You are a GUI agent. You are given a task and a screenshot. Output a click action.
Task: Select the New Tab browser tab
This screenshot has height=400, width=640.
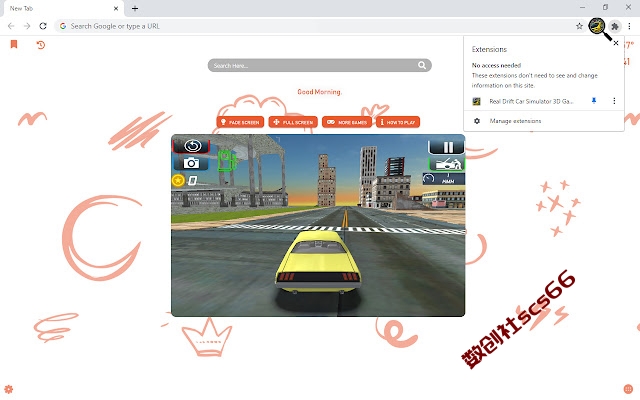[x=63, y=9]
